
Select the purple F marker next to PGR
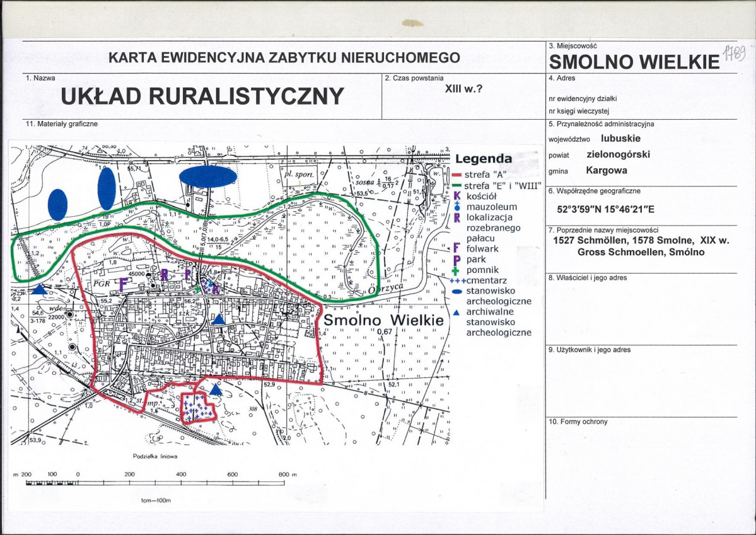pyautogui.click(x=123, y=284)
